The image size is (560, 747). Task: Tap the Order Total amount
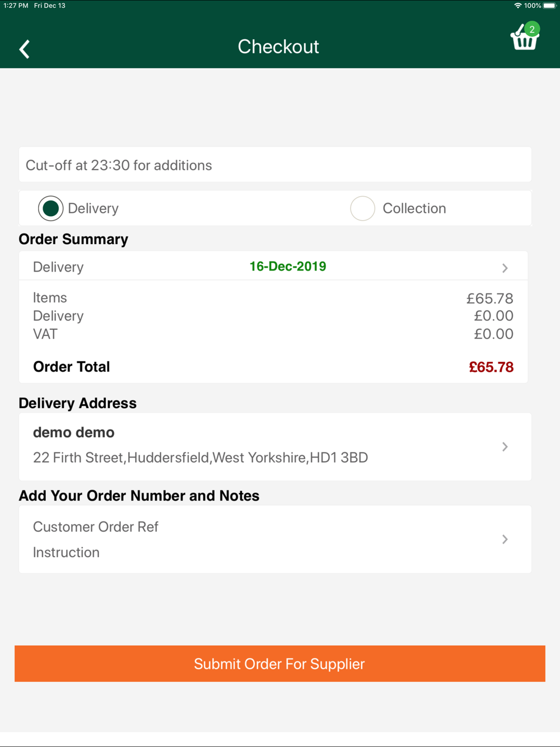[491, 367]
